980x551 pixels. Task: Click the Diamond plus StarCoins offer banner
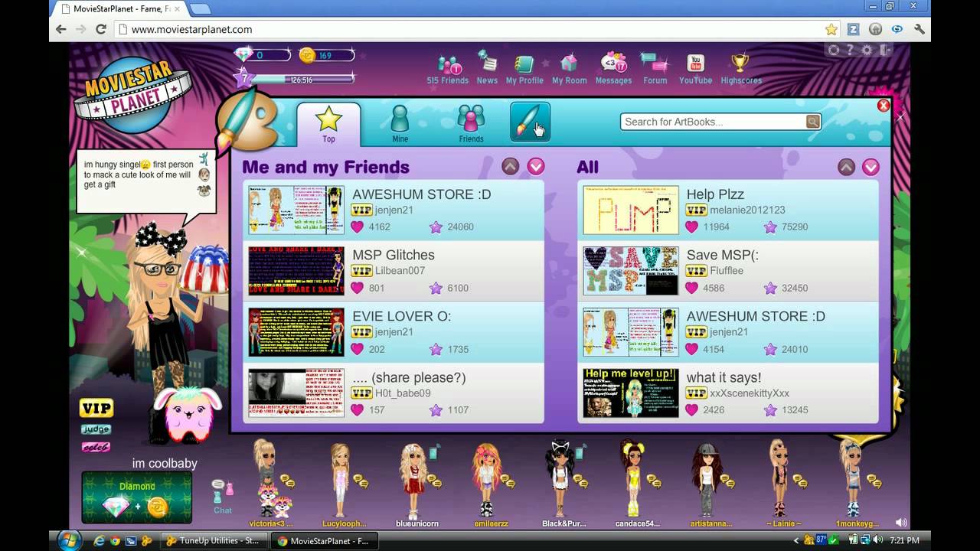tap(137, 497)
